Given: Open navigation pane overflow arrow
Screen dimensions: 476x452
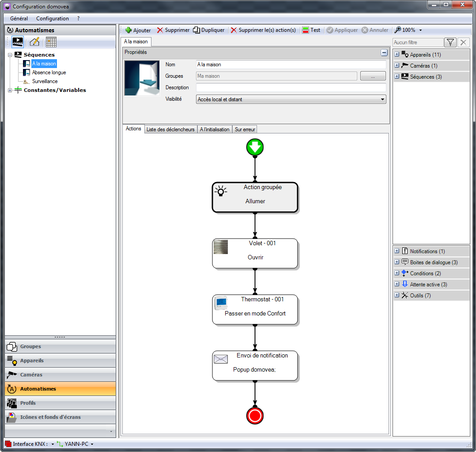Looking at the screenshot, I should 111,431.
